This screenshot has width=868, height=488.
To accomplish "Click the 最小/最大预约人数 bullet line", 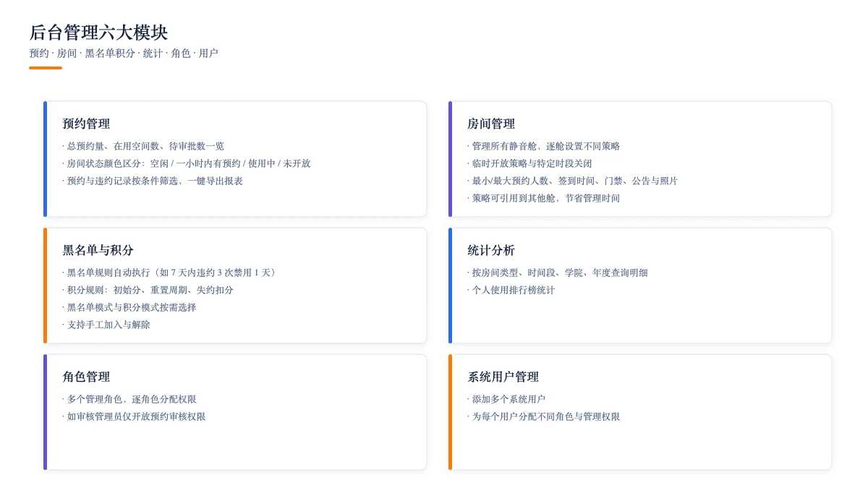I will pos(573,181).
